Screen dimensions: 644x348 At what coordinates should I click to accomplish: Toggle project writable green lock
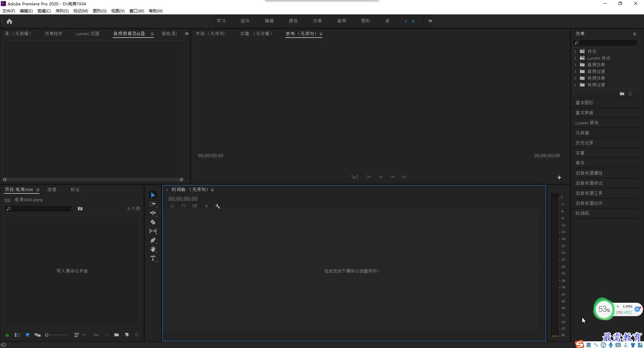pyautogui.click(x=7, y=335)
